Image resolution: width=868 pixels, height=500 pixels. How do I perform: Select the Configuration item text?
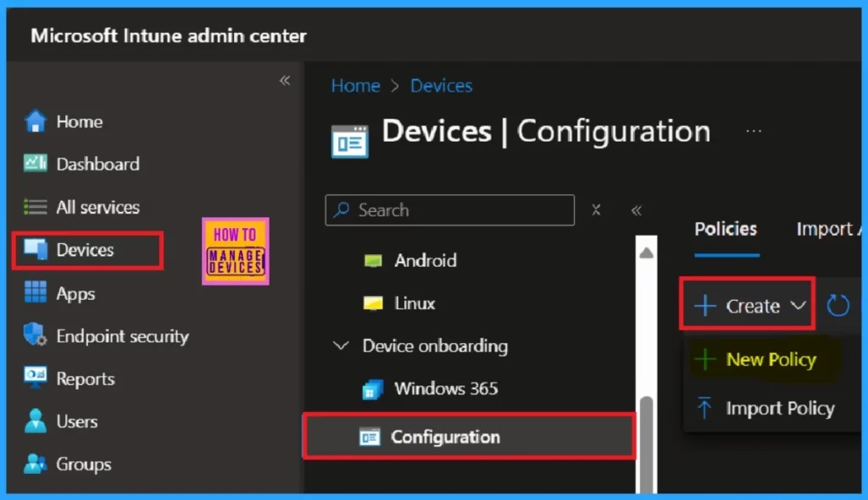coord(445,437)
